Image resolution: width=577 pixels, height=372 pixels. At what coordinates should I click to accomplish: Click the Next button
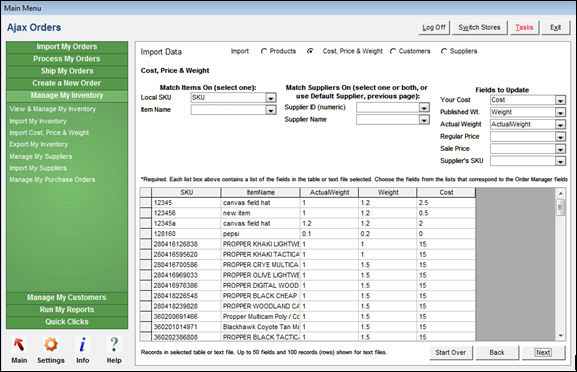click(x=543, y=352)
